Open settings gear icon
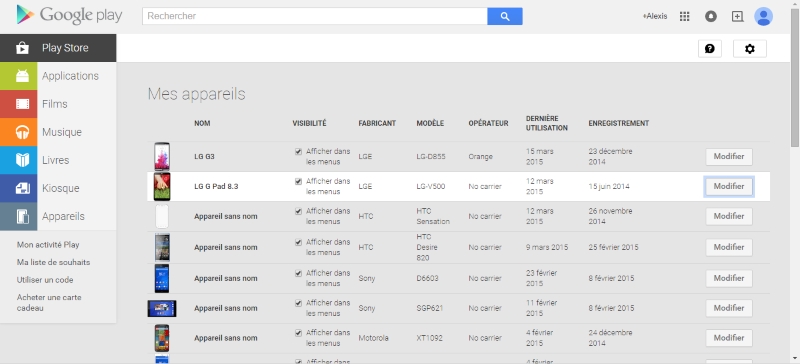The height and width of the screenshot is (364, 800). pyautogui.click(x=749, y=48)
